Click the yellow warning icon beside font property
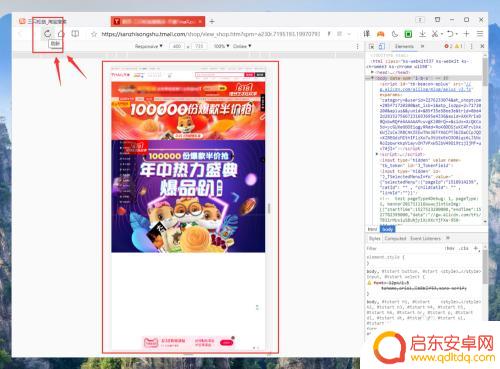This screenshot has height=369, width=500. point(369,283)
